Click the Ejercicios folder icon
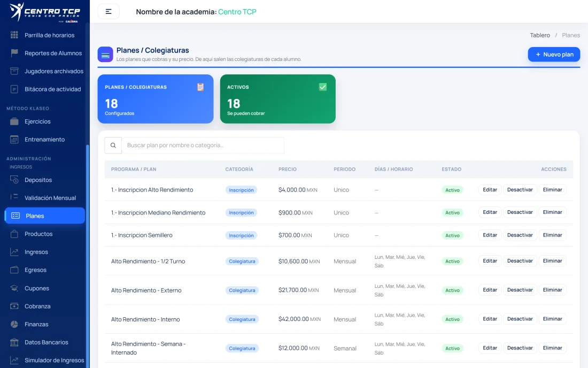The image size is (588, 368). 14,121
